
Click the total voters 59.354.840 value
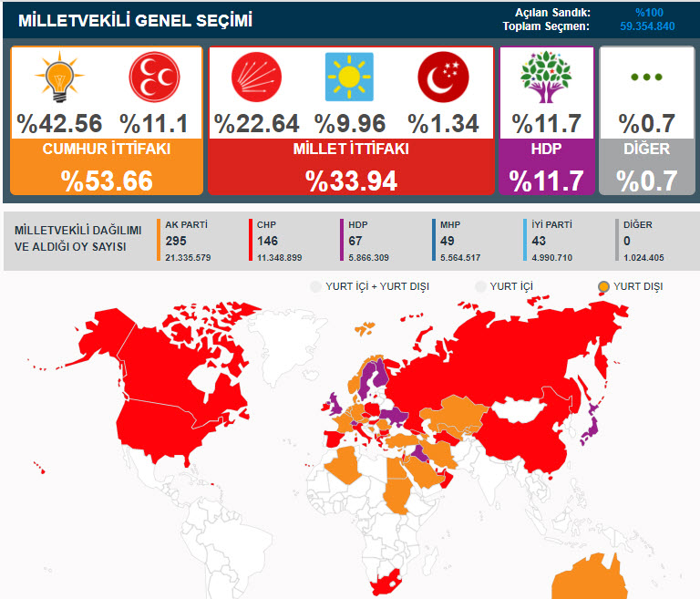(x=647, y=26)
